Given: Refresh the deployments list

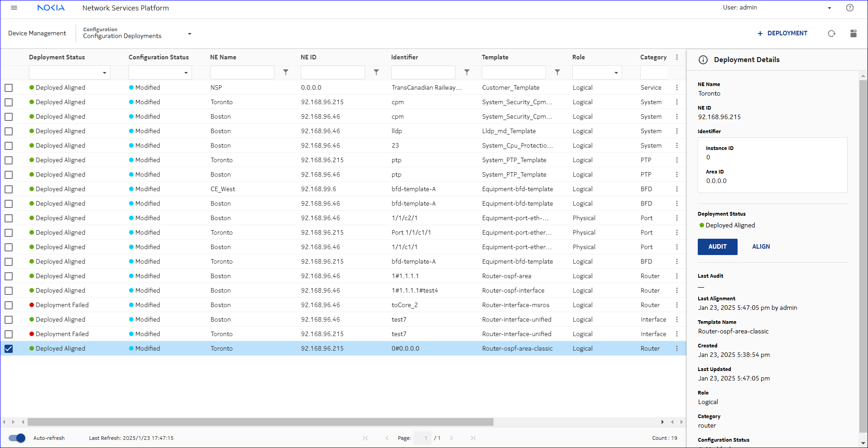Looking at the screenshot, I should pos(831,34).
